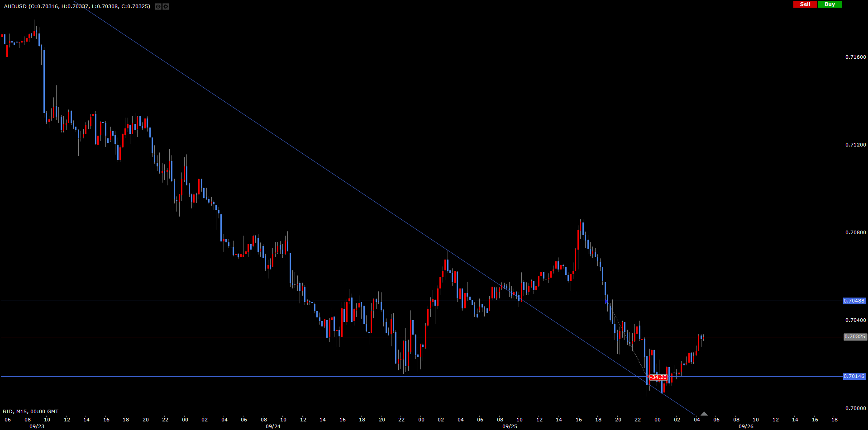
Task: Click the 0.70000 price axis label
Action: (855, 408)
